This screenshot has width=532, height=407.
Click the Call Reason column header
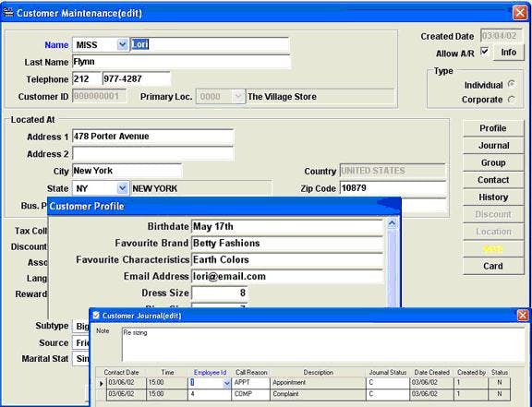click(x=251, y=373)
